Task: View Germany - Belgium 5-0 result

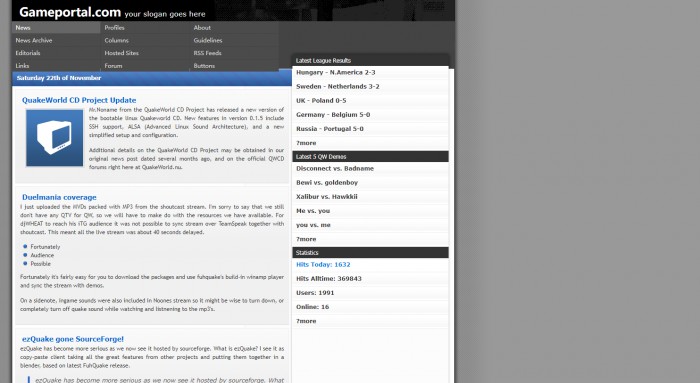Action: pyautogui.click(x=333, y=115)
